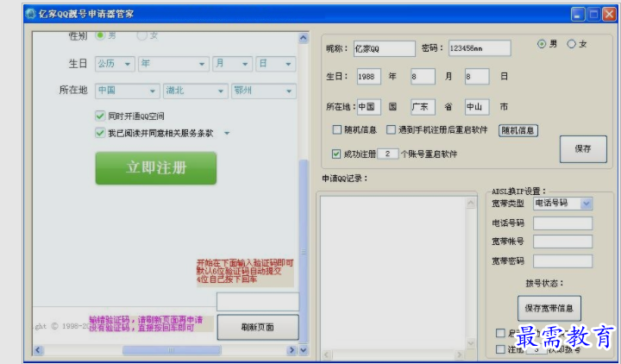621x364 pixels.
Task: Choose 男 radio in right settings panel
Action: pyautogui.click(x=542, y=44)
